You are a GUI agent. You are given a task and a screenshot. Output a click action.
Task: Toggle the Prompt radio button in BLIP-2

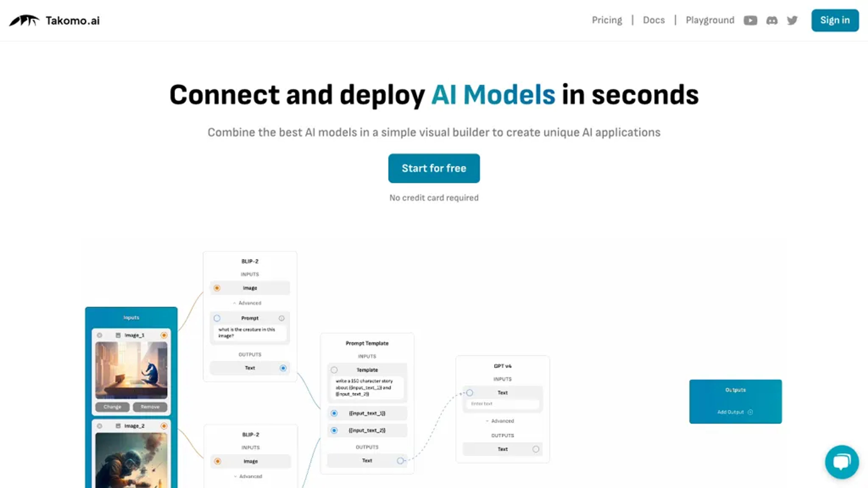point(217,318)
